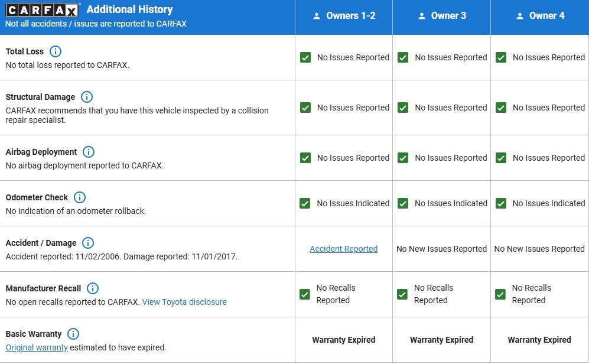This screenshot has height=364, width=589.
Task: Open the Total Loss info icon
Action: [56, 51]
